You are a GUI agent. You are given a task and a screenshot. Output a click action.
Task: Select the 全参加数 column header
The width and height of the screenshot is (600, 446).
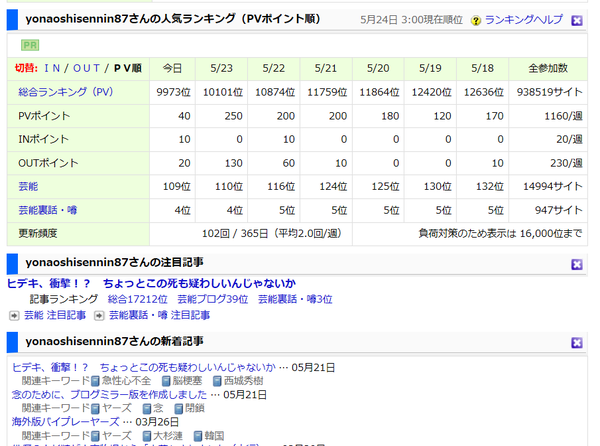coord(548,68)
